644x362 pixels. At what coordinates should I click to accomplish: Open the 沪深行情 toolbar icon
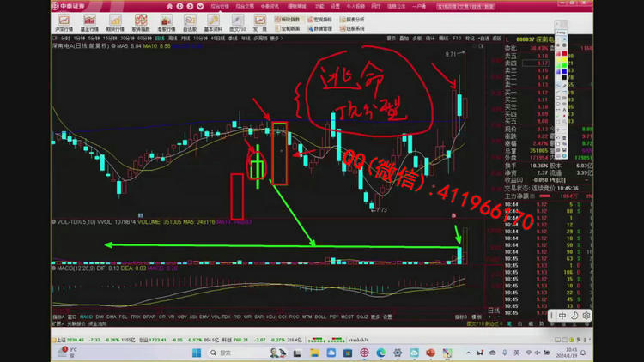pyautogui.click(x=64, y=23)
